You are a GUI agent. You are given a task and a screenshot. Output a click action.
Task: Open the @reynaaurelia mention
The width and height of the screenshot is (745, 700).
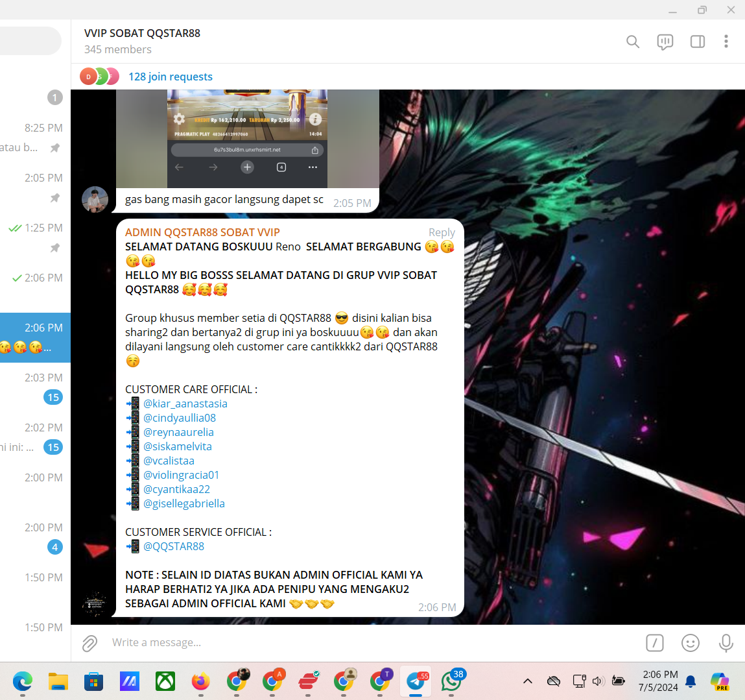179,432
